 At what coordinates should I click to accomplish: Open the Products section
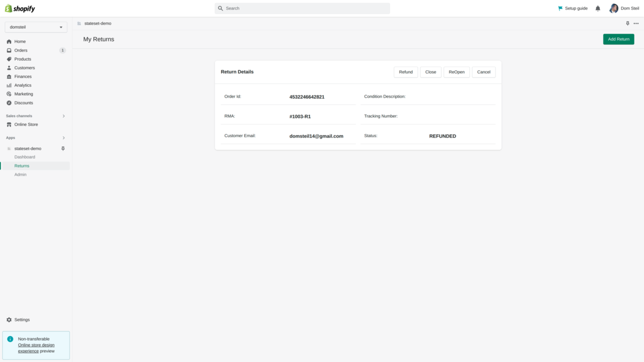(22, 59)
